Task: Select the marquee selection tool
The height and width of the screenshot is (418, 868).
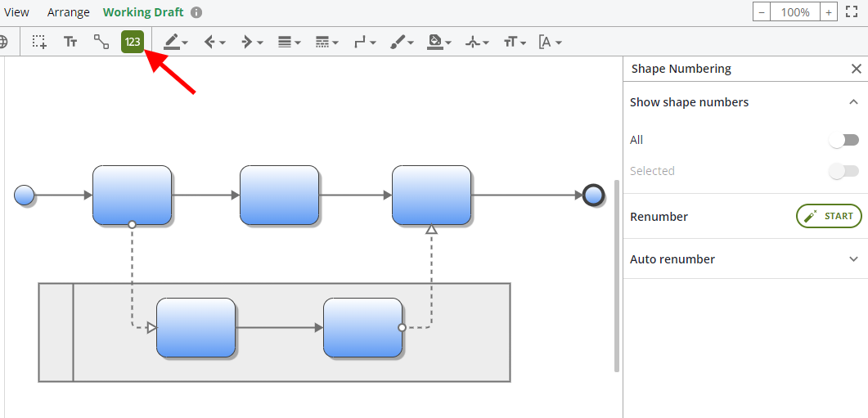Action: 39,42
